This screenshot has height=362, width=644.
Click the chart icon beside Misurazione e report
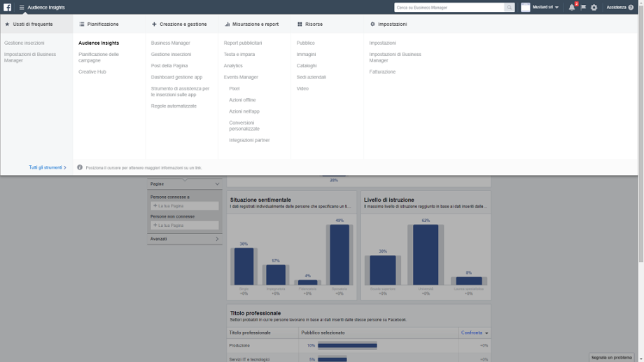[227, 25]
